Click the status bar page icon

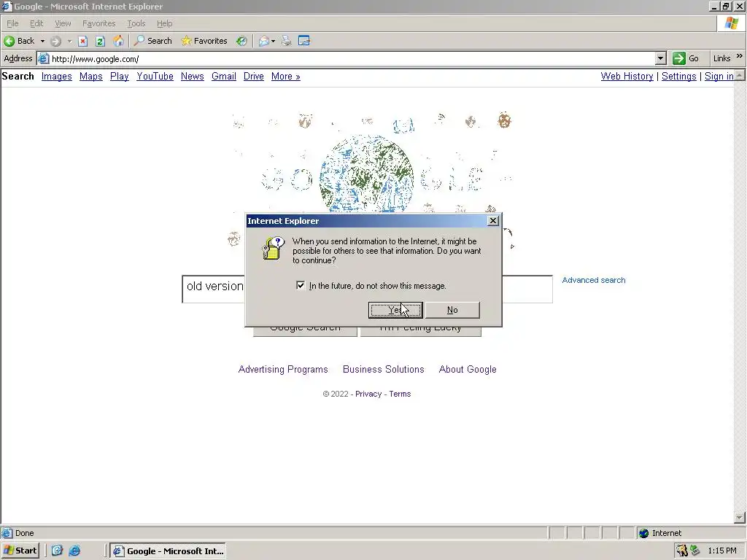[x=7, y=533]
